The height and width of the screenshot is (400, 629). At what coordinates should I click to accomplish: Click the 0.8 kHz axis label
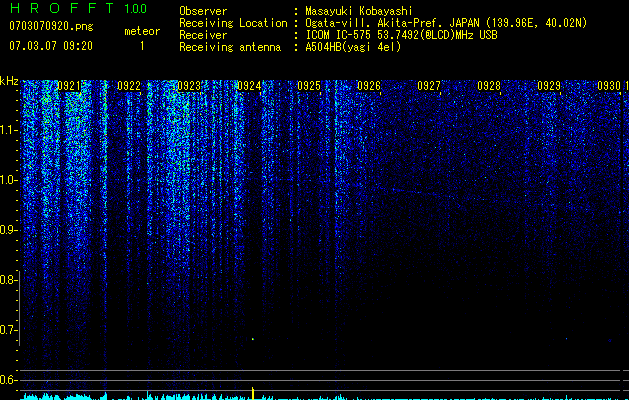[x=9, y=280]
